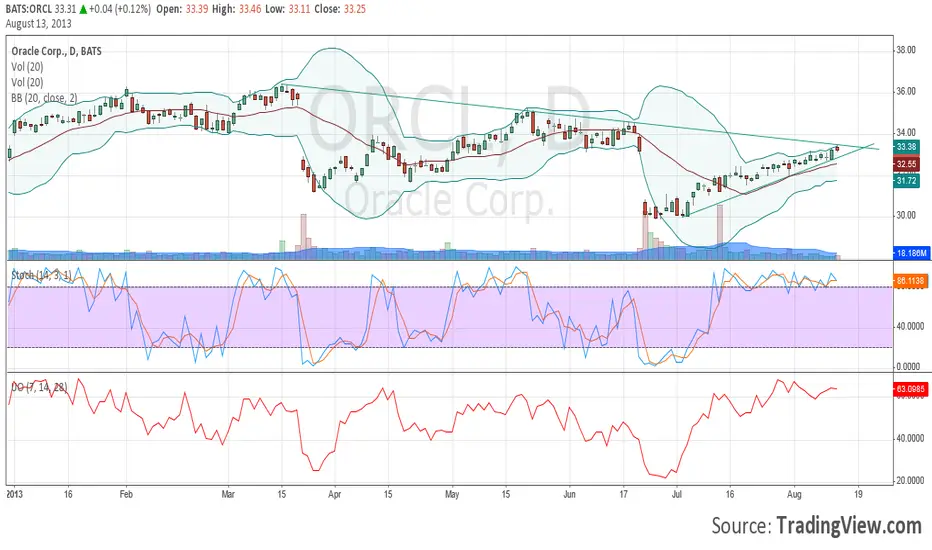Click the 20.0000 oscillator axis label
Screen dimensions: 932x550
point(910,480)
